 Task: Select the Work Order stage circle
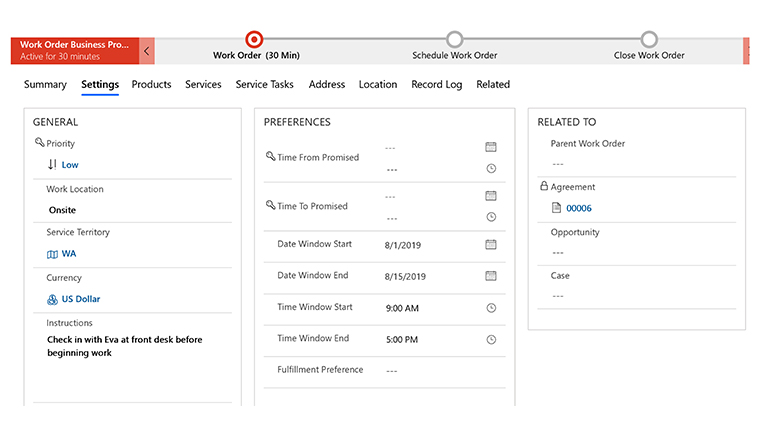tap(254, 39)
